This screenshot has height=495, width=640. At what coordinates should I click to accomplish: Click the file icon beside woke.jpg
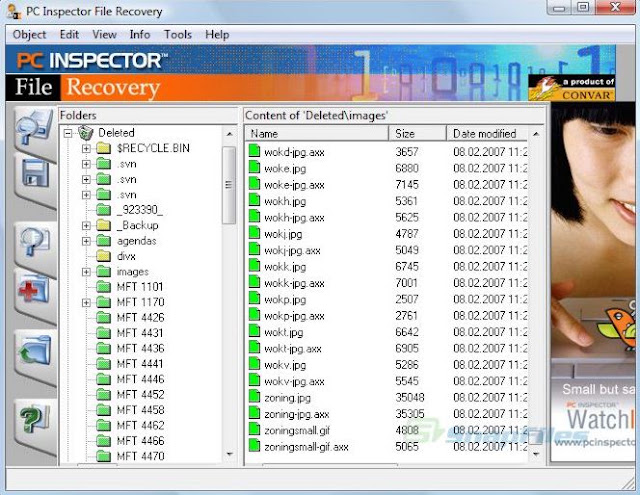point(254,167)
